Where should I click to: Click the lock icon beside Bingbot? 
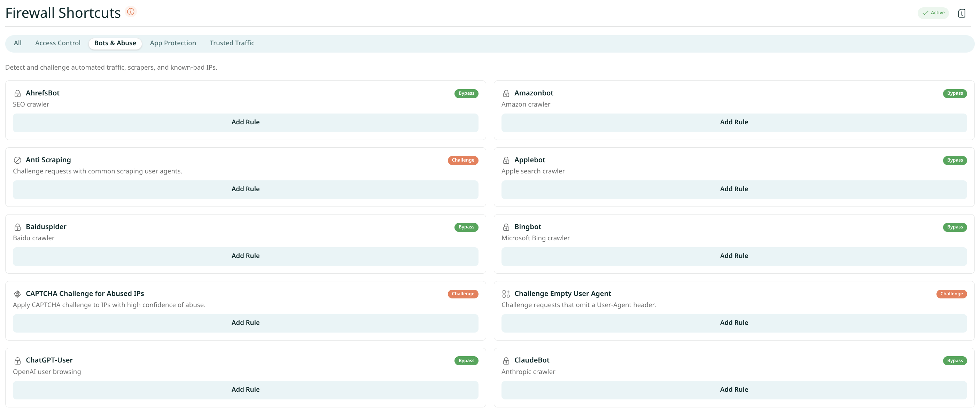point(506,227)
